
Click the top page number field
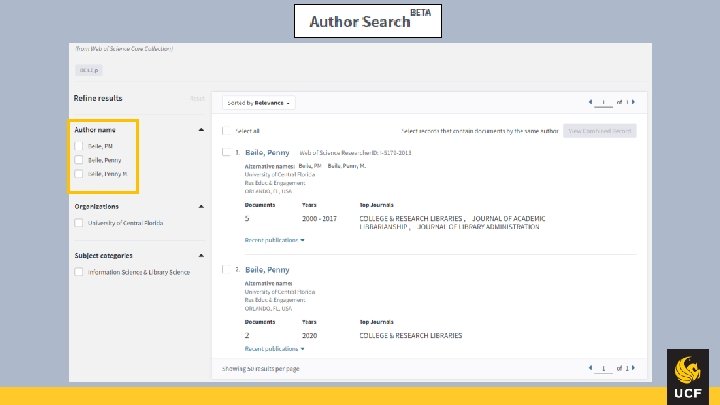coord(603,102)
